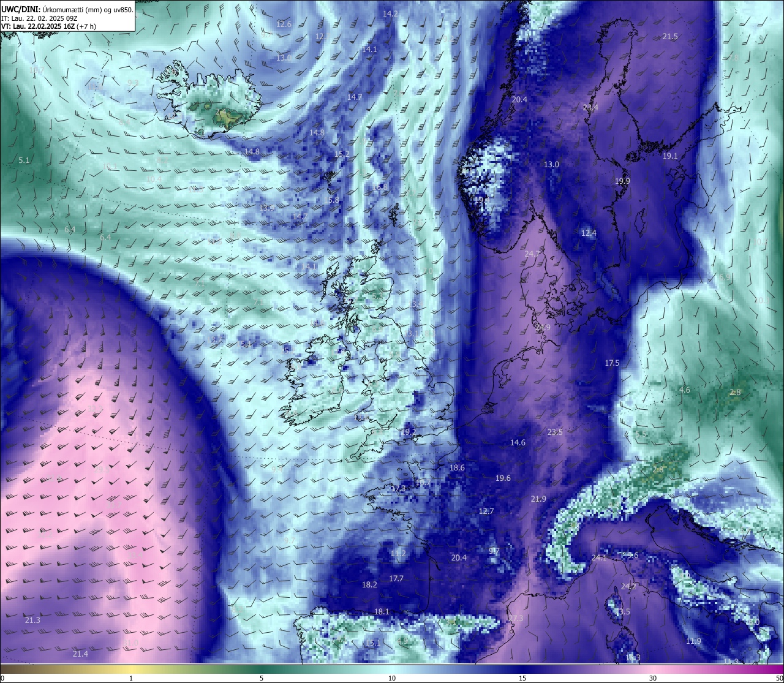Select the 15.2 map value
784x683 pixels.
tap(342, 154)
